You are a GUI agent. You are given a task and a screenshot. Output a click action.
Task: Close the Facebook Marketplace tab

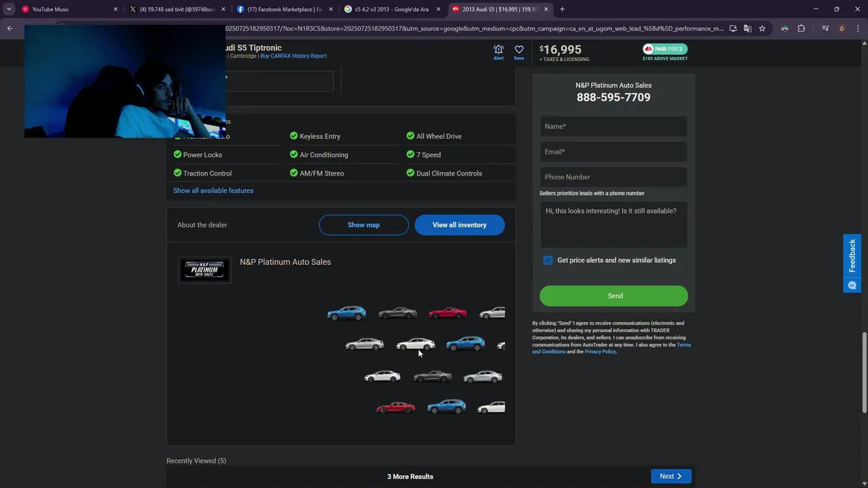pos(331,9)
